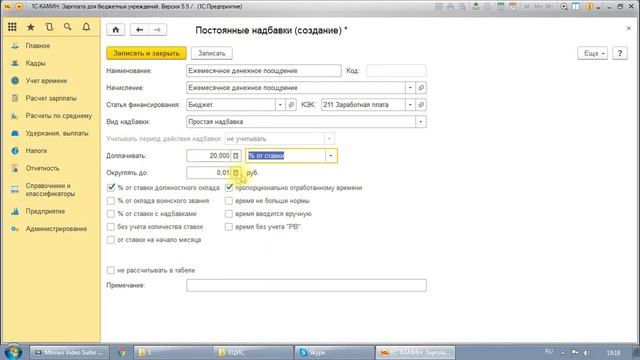Image resolution: width=640 pixels, height=360 pixels.
Task: Open the Расчеты по среднему section
Action: point(59,116)
